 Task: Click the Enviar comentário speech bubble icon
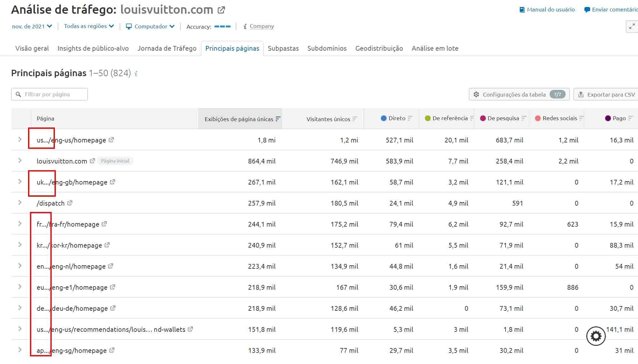[x=587, y=10]
